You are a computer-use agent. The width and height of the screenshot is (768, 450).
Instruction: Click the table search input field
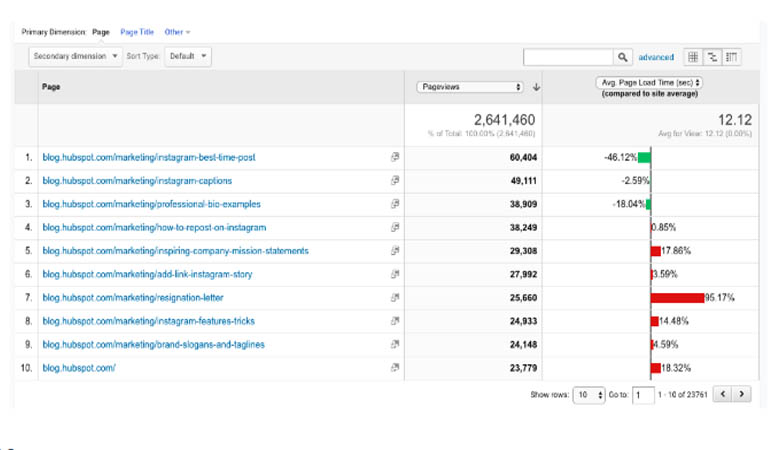[568, 57]
